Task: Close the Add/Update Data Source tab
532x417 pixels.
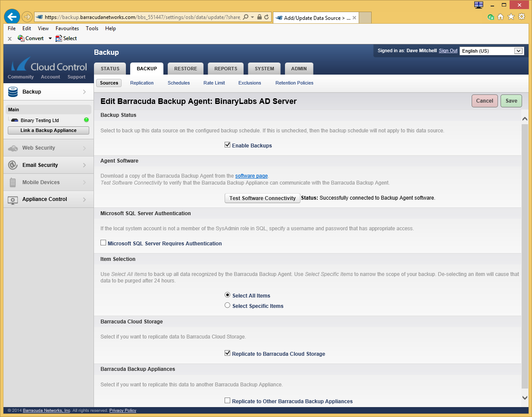Action: pyautogui.click(x=354, y=18)
